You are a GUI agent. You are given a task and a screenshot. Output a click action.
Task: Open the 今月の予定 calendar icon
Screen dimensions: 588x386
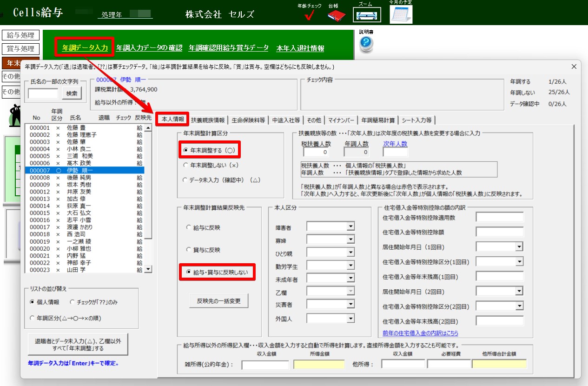401,15
